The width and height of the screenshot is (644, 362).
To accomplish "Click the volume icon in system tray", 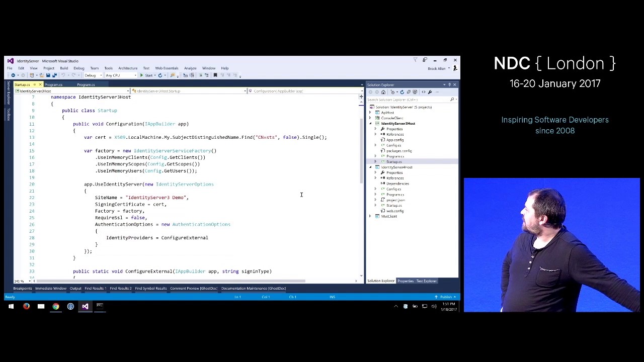I will [x=434, y=306].
